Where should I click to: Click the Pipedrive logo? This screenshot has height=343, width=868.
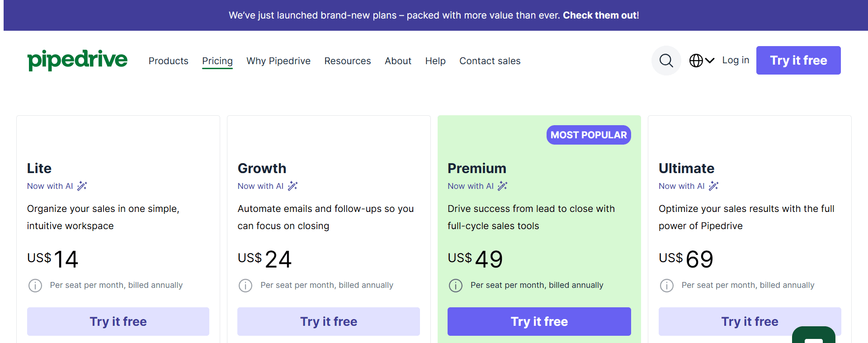tap(77, 60)
